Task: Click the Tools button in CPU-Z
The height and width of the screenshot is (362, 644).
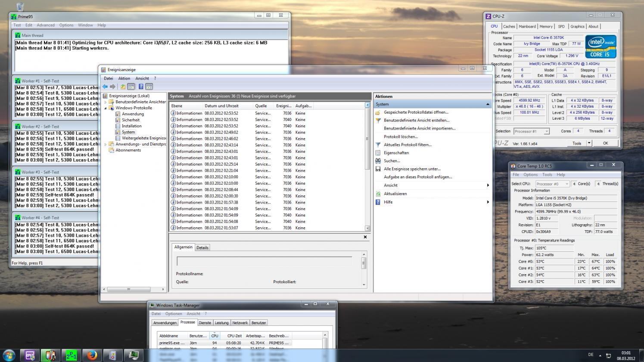Action: (x=576, y=143)
